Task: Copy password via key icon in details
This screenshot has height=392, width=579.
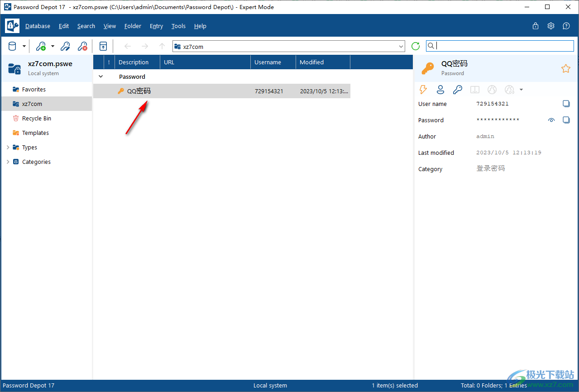Action: (x=458, y=90)
